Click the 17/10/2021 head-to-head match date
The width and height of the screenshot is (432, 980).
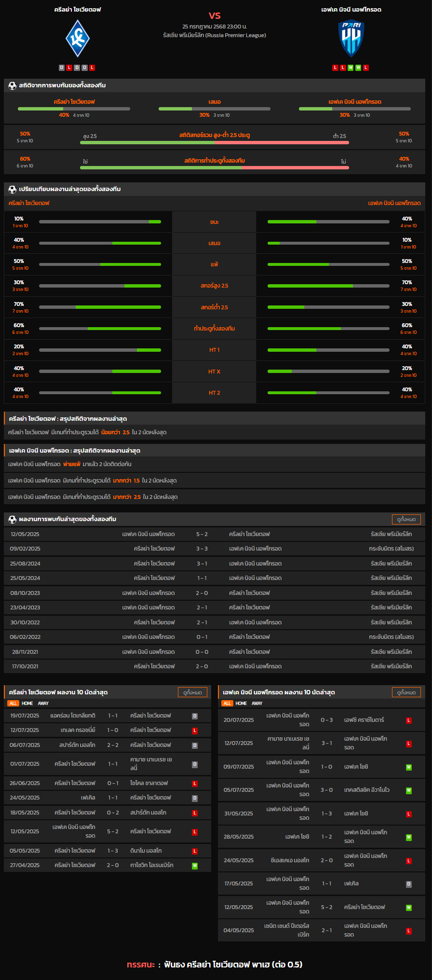click(25, 667)
